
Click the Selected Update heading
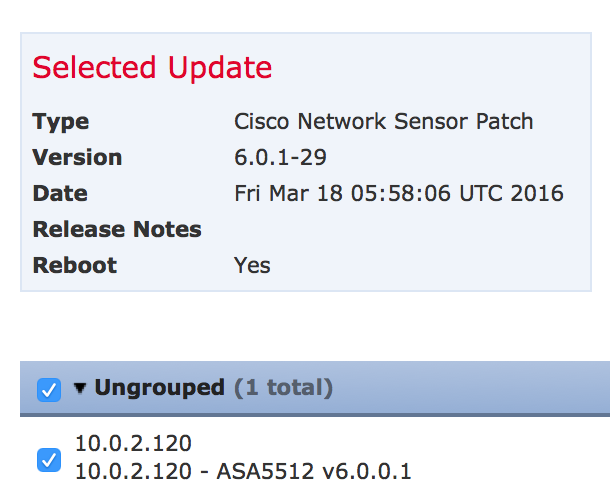pyautogui.click(x=152, y=67)
